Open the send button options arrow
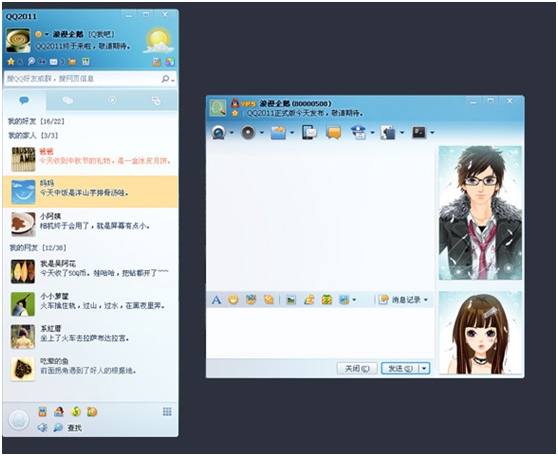 pos(424,368)
